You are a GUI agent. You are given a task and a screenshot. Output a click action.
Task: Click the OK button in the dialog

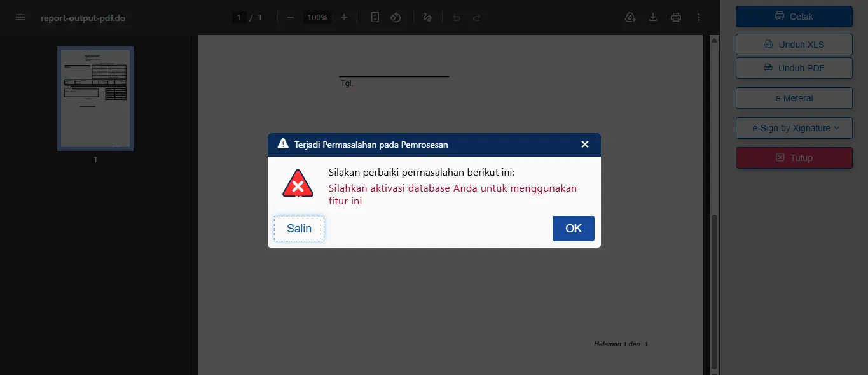(x=574, y=229)
